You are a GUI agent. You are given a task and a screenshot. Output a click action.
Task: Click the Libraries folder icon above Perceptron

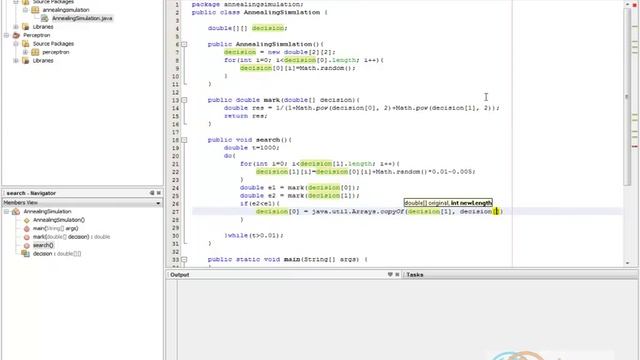[x=26, y=27]
